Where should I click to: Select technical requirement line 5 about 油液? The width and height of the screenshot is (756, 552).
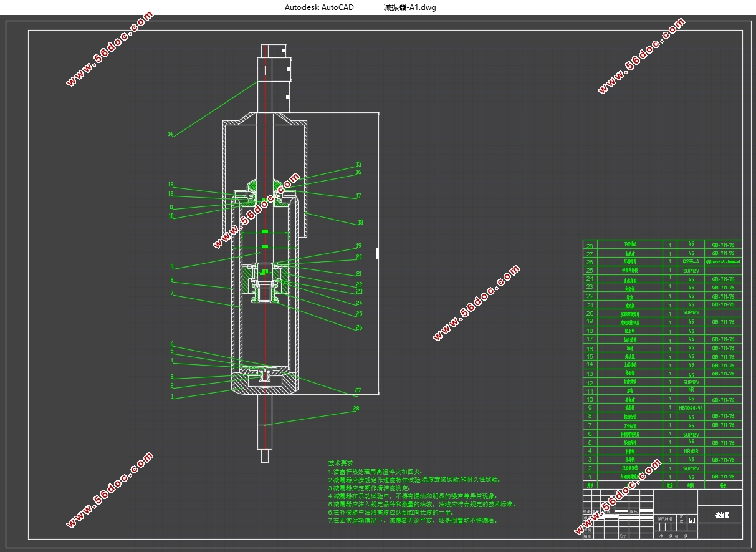tap(422, 504)
